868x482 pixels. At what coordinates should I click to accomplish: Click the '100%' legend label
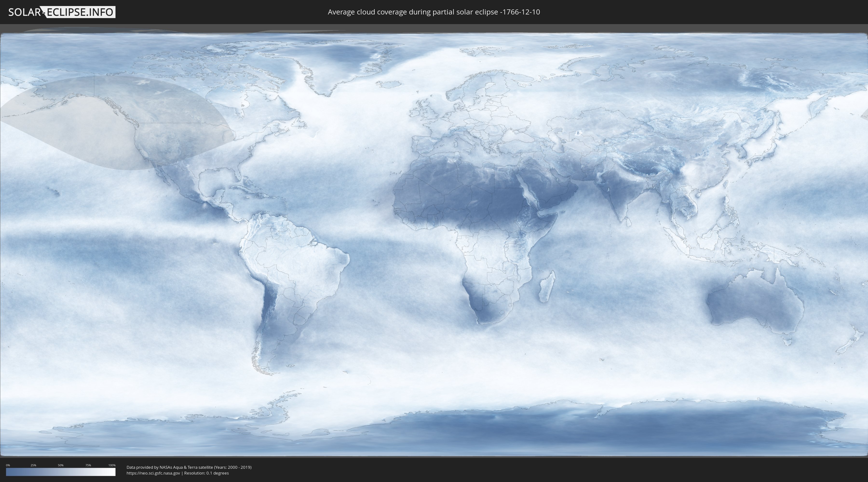[x=112, y=465]
